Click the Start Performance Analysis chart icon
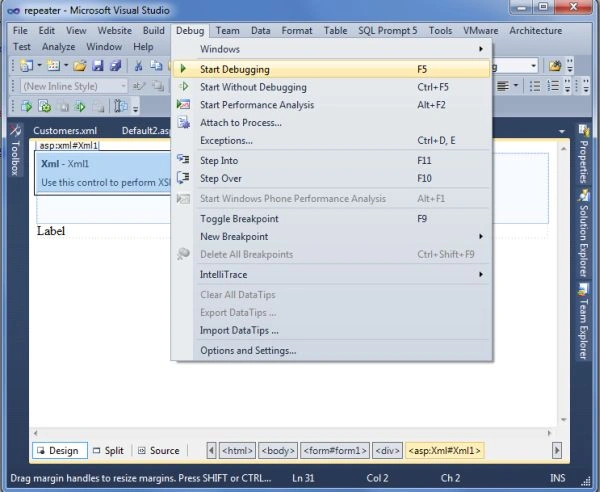 [183, 104]
